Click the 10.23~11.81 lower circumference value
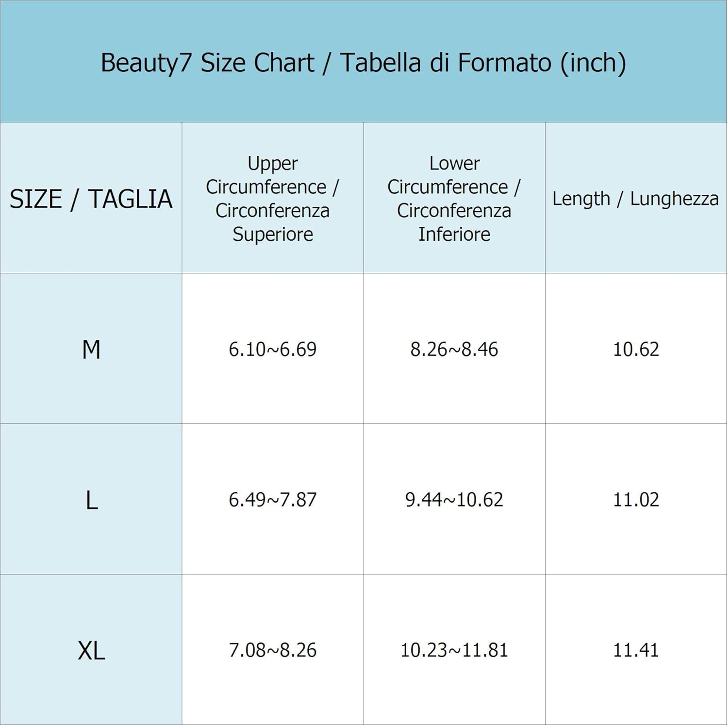Viewport: 728px width, 726px height. click(454, 650)
